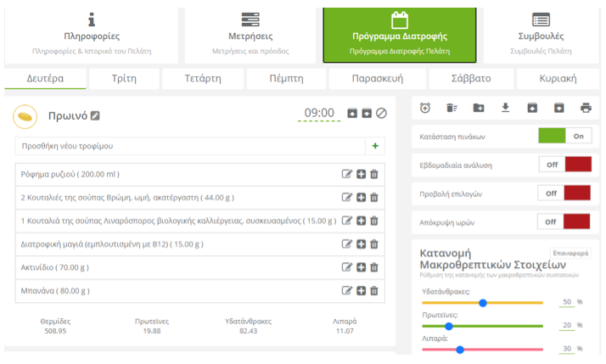Click the download-arrow box icon beside 09:00
606x364 pixels.
tap(367, 113)
